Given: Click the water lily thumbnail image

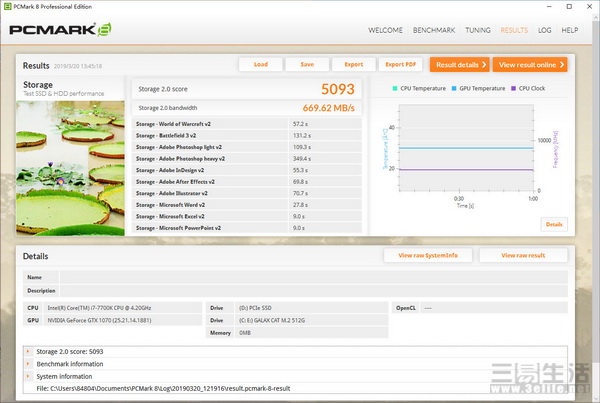Looking at the screenshot, I should pyautogui.click(x=70, y=168).
